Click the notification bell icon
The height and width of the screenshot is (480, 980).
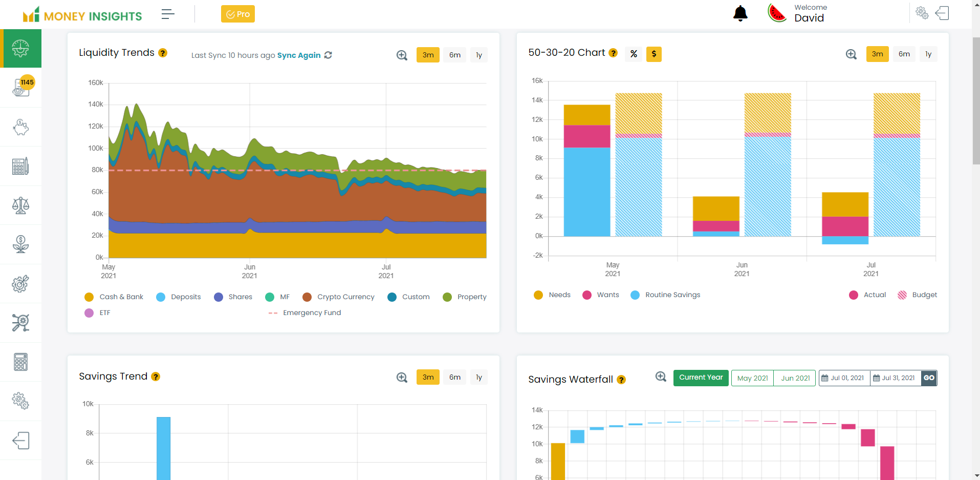740,13
